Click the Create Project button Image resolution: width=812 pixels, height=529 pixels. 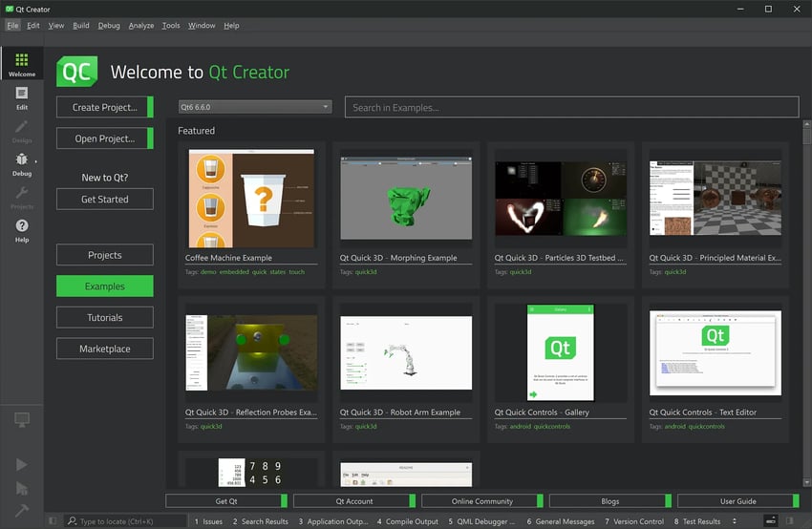[x=104, y=108]
